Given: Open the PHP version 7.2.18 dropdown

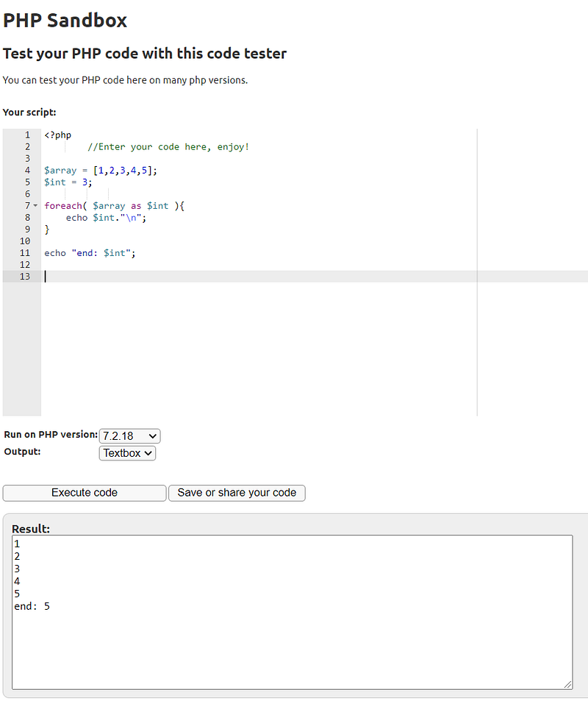Looking at the screenshot, I should [x=129, y=435].
